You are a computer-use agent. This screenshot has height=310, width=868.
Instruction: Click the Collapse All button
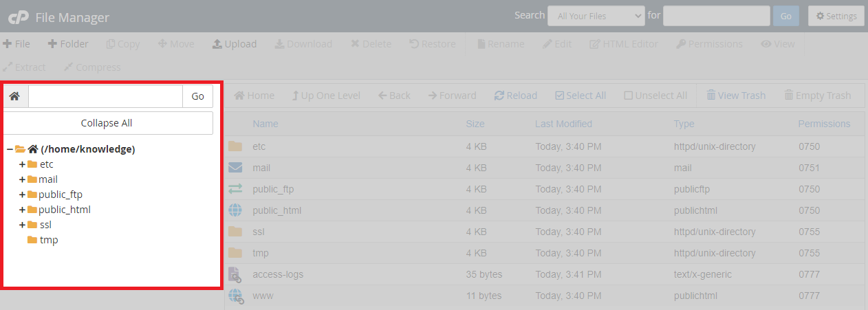107,123
